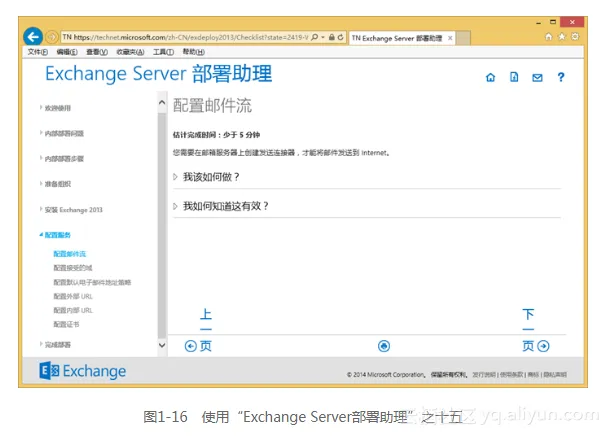Close the Exchange Server 部署助理 browser tab
The height and width of the screenshot is (436, 610).
click(450, 38)
